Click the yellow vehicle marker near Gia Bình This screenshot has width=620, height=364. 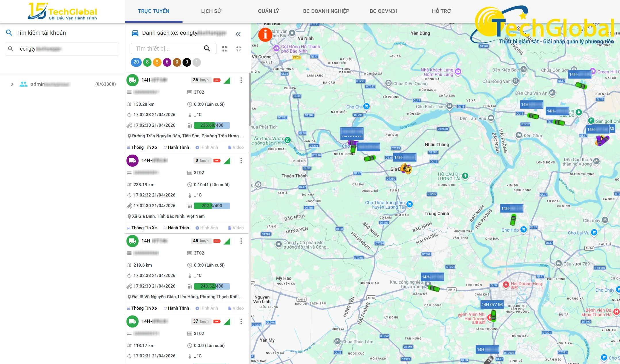(x=406, y=169)
